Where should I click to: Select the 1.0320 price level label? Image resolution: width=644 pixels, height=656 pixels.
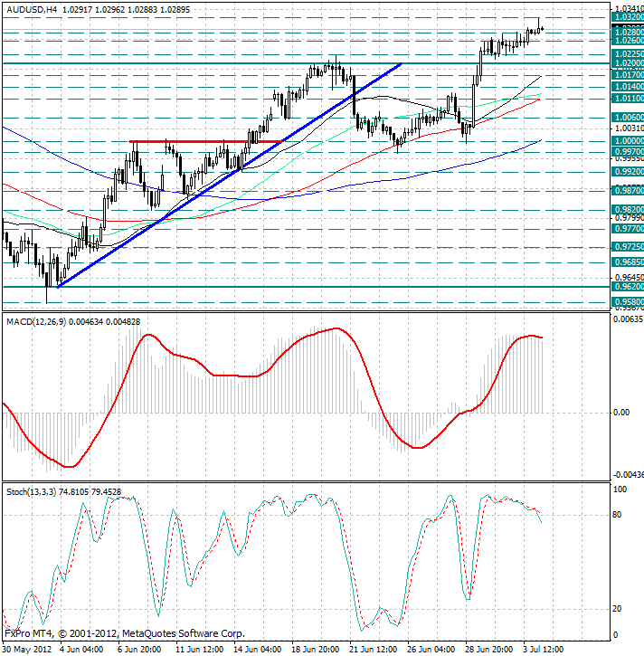click(628, 17)
